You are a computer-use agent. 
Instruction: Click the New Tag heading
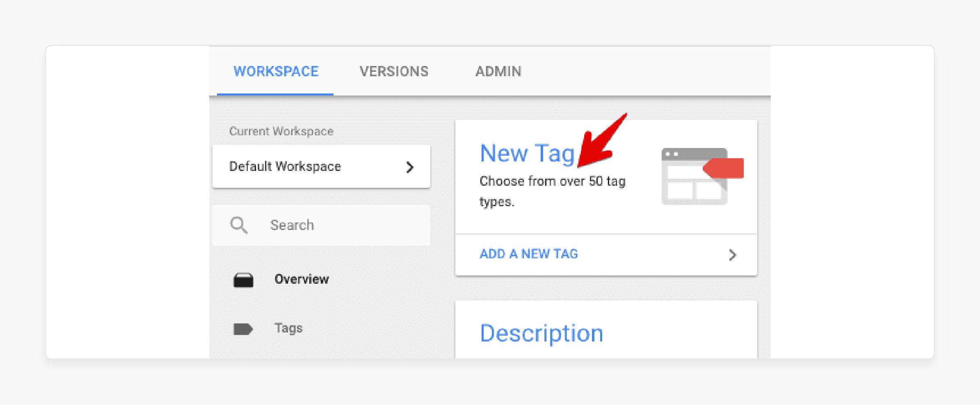coord(528,153)
